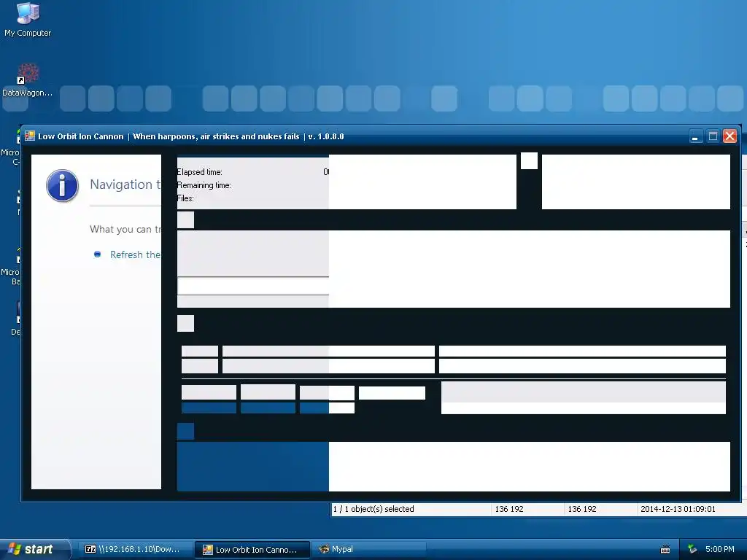Click the 'Remaining time:' label
Screen dimensions: 747x560
[x=204, y=185]
